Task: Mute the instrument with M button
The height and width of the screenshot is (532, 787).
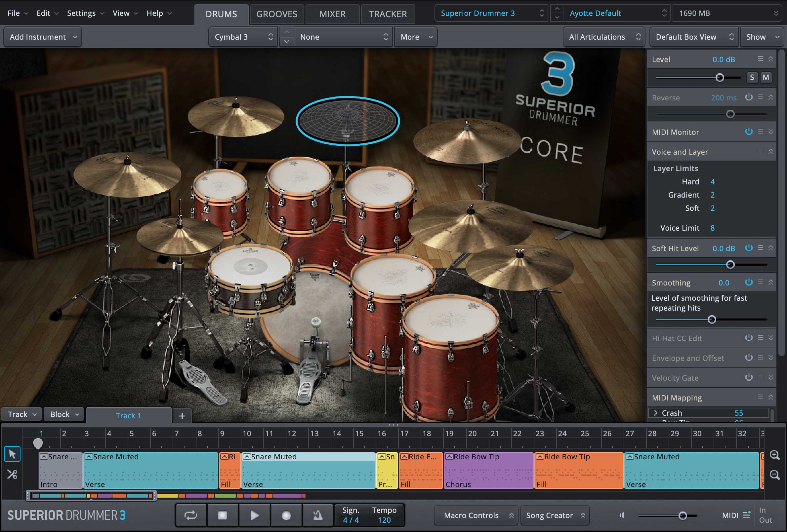Action: tap(766, 78)
